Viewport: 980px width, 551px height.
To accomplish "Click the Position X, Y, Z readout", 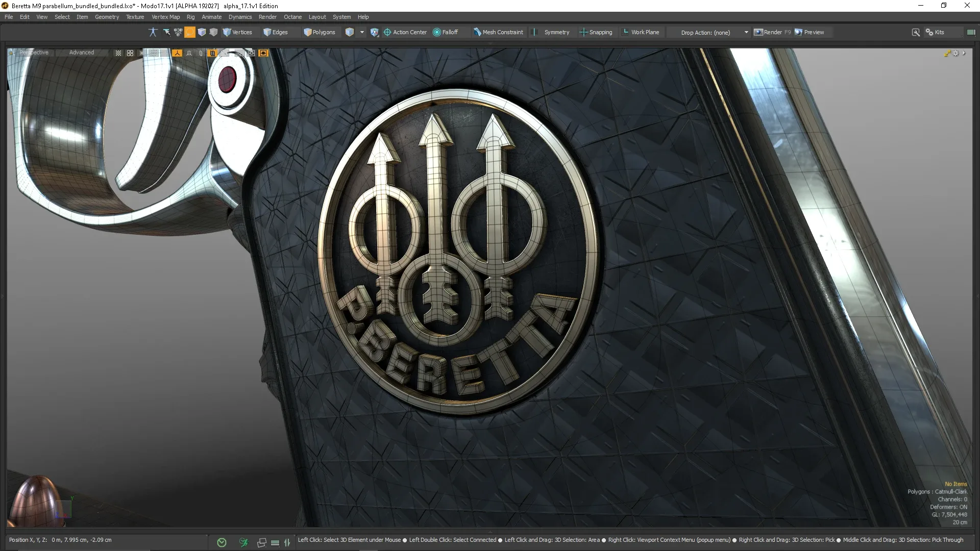I will (60, 540).
